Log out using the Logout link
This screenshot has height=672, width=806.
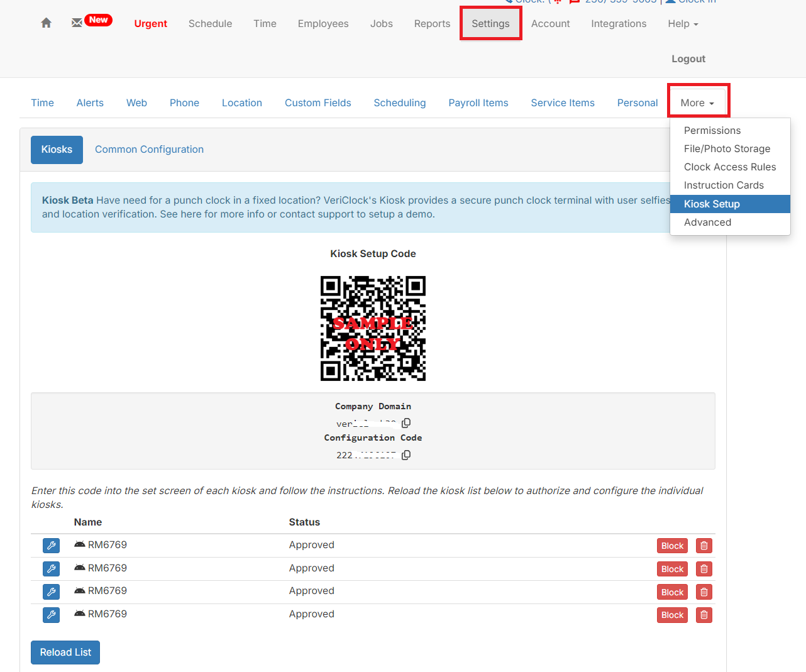[x=688, y=59]
